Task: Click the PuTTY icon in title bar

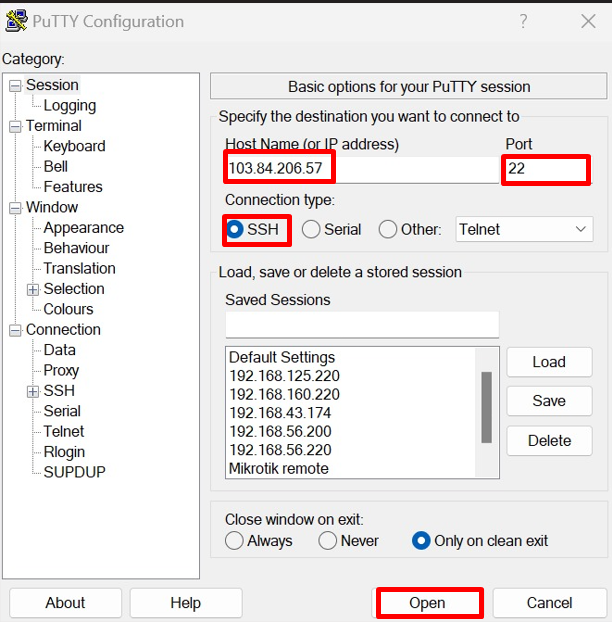Action: click(16, 21)
